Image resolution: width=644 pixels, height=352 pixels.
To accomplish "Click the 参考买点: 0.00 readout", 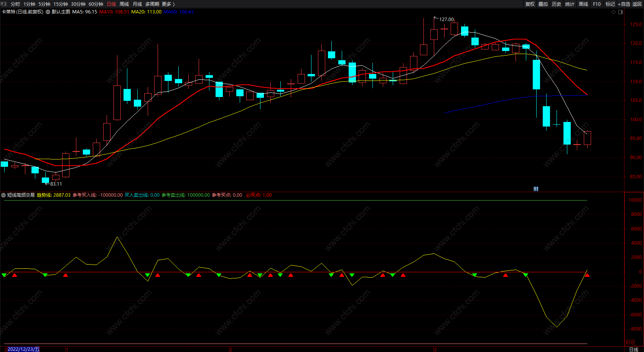I will [227, 195].
